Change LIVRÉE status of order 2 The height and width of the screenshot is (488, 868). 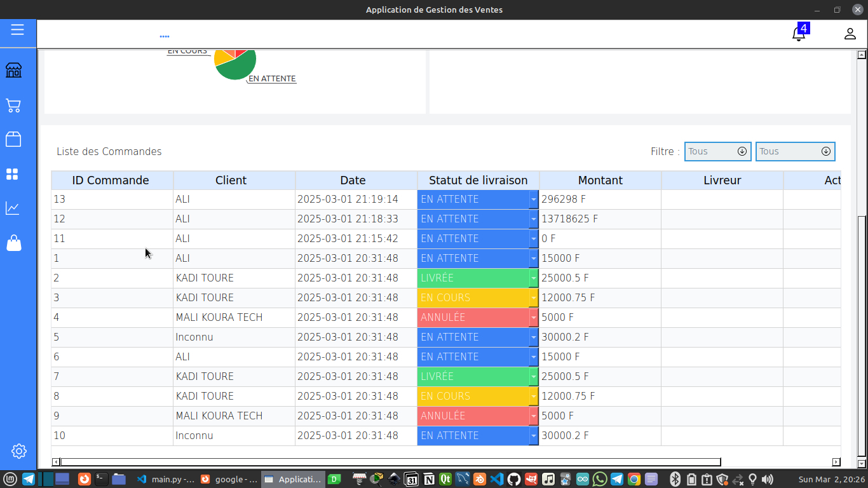click(533, 278)
